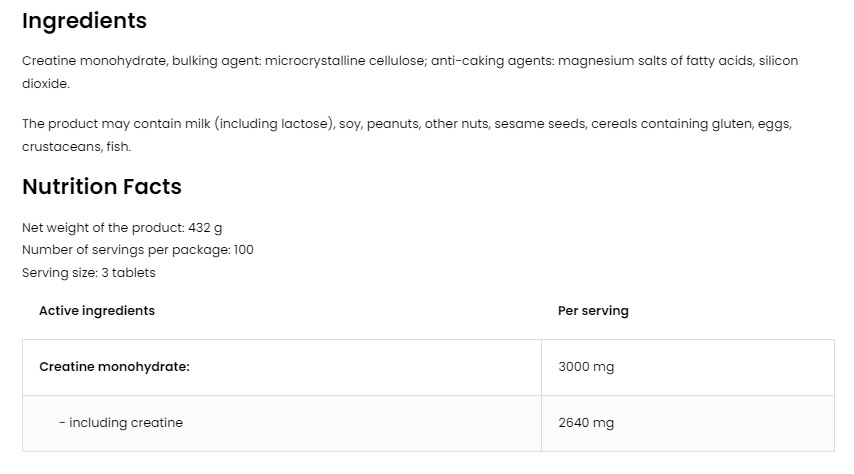Screen dimensions: 854x474
Task: Click Number of servings per package text
Action: (x=138, y=250)
